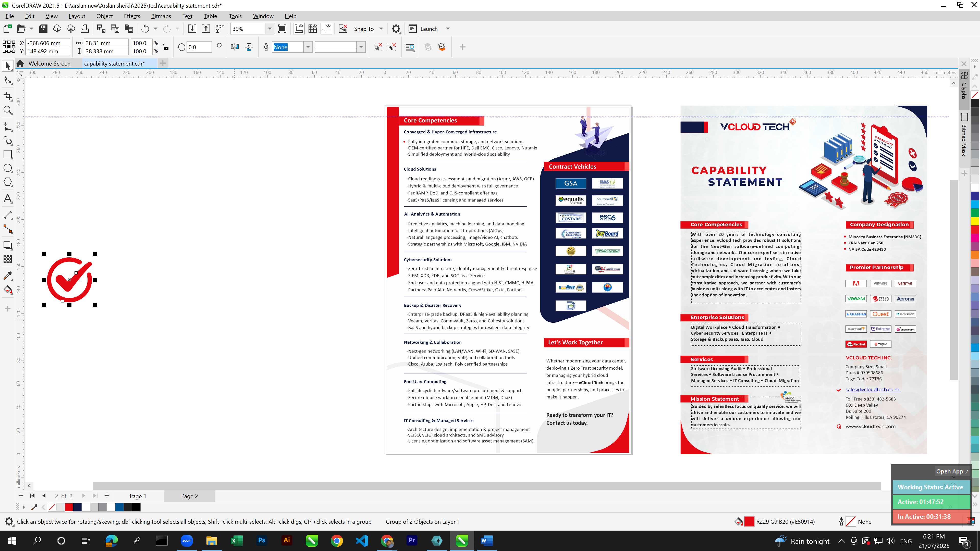
Task: Click the Print icon
Action: (x=84, y=29)
